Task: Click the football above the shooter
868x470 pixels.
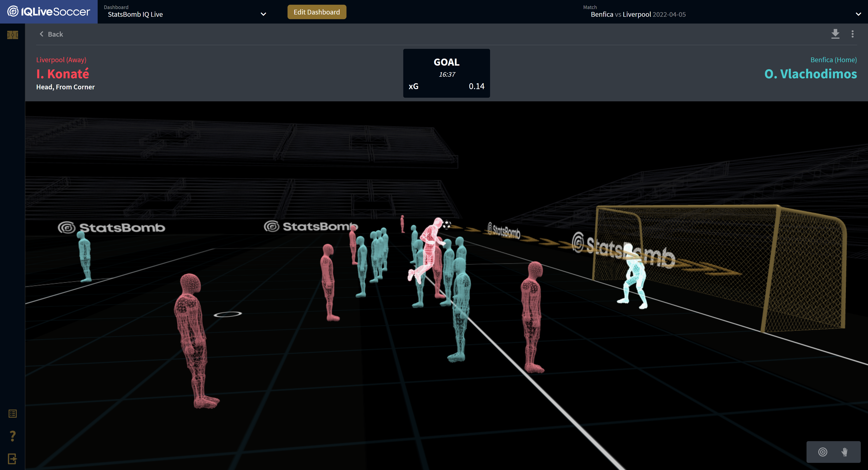Action: coord(447,225)
